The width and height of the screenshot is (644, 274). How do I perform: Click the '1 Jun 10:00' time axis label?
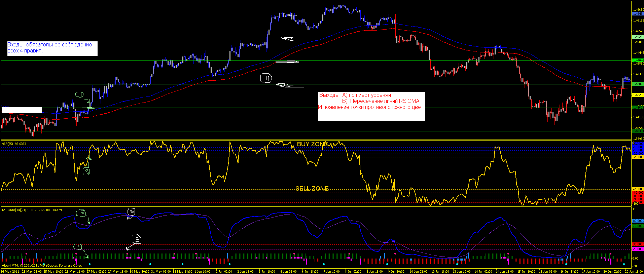tap(203, 271)
